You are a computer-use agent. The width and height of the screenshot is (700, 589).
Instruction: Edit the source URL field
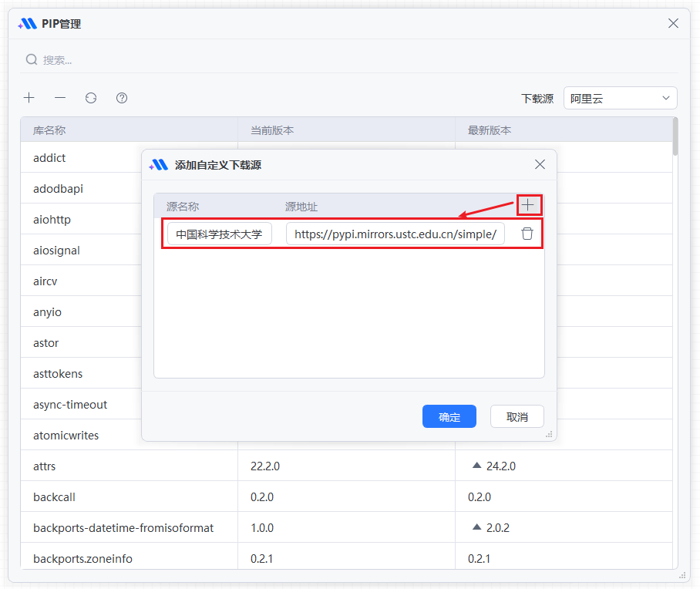point(395,234)
